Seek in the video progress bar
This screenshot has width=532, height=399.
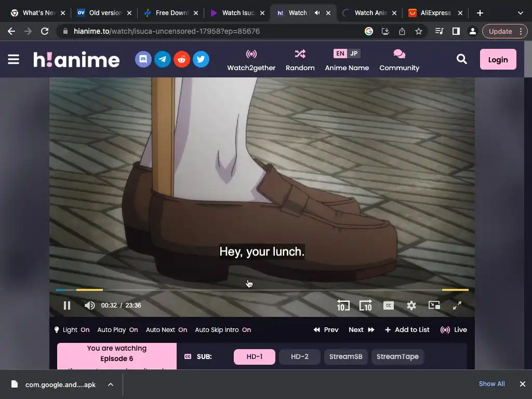pos(262,290)
